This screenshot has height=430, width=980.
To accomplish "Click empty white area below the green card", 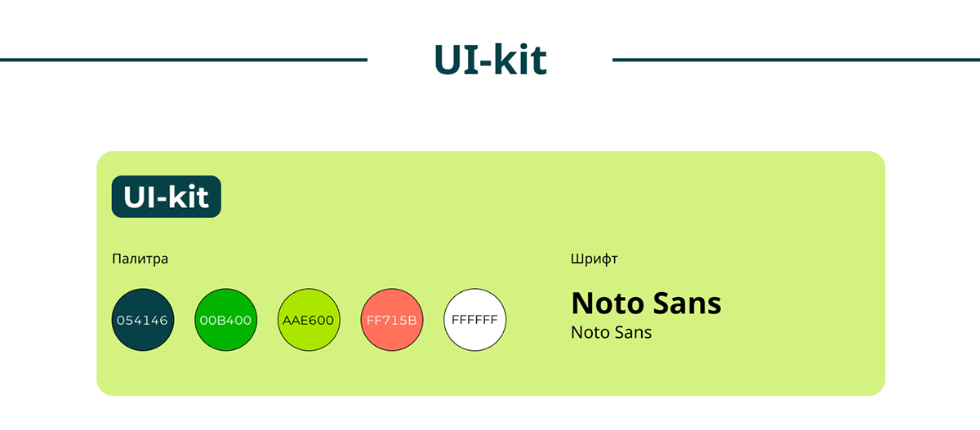I will tap(490, 414).
